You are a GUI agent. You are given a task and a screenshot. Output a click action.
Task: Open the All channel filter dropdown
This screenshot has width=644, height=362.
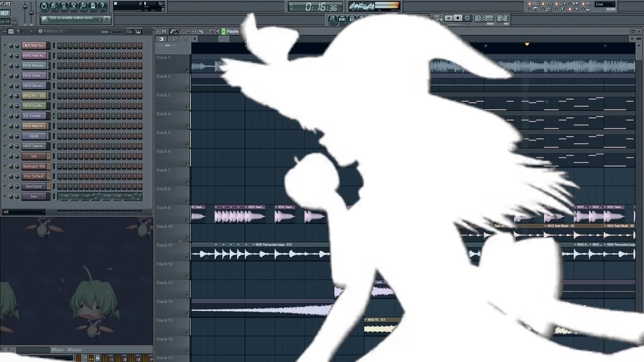pos(23,212)
